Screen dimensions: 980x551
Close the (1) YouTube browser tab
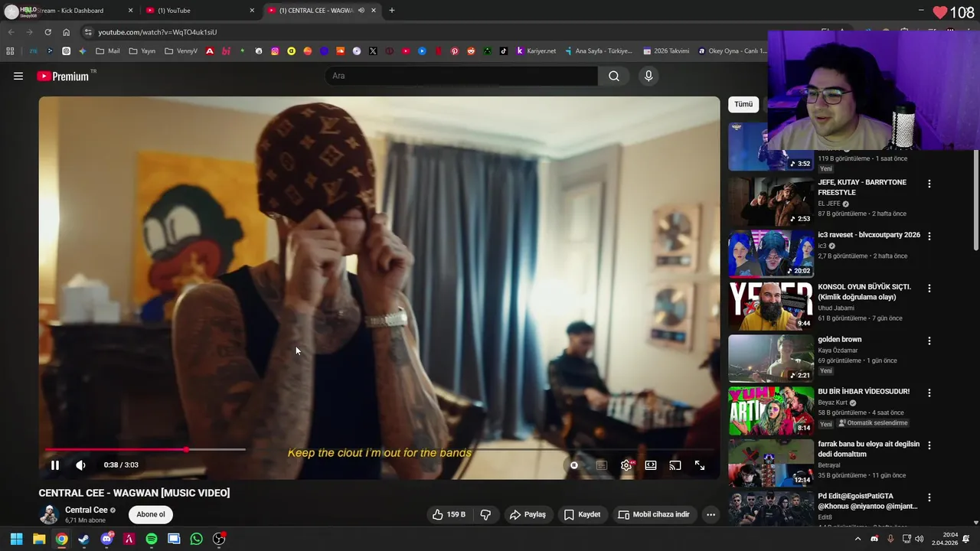pyautogui.click(x=252, y=11)
